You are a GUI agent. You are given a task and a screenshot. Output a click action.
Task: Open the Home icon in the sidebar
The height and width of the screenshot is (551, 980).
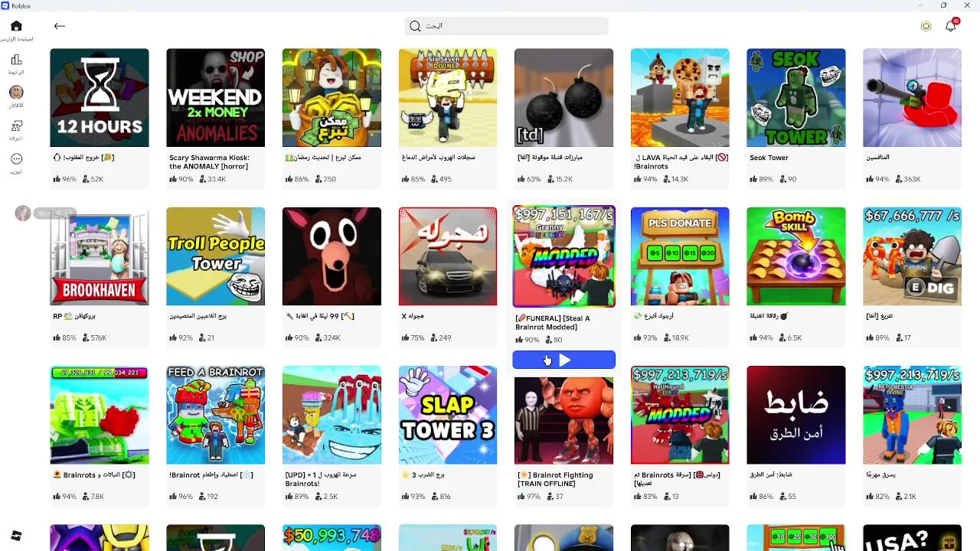[x=16, y=26]
